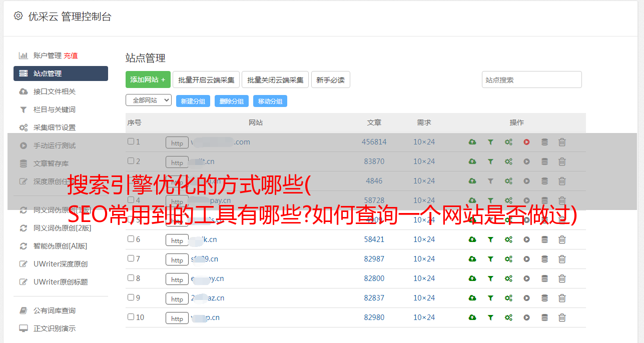Image resolution: width=644 pixels, height=343 pixels.
Task: Open gears icon in row 4846
Action: tap(508, 181)
